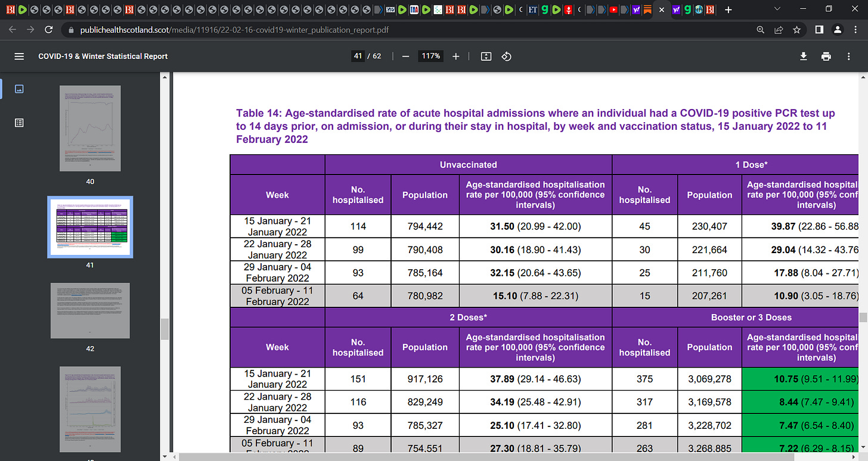Click the page number input field
The height and width of the screenshot is (461, 868).
tap(358, 56)
